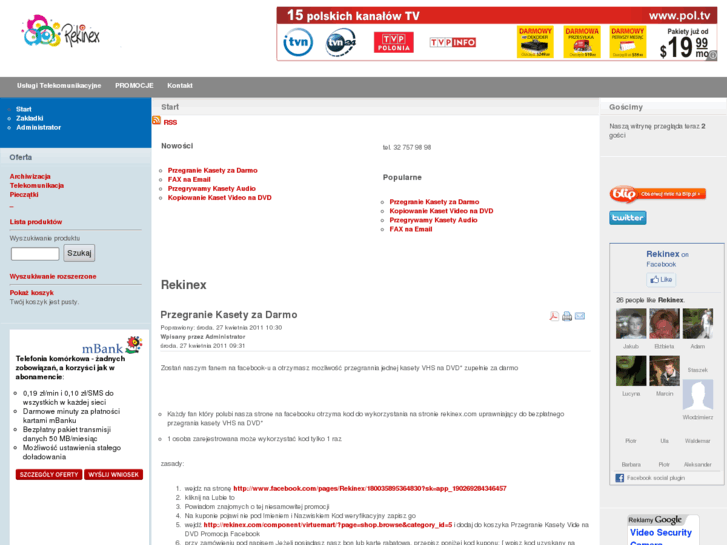The image size is (727, 545).
Task: Open the Archiwizacja category
Action: point(30,176)
